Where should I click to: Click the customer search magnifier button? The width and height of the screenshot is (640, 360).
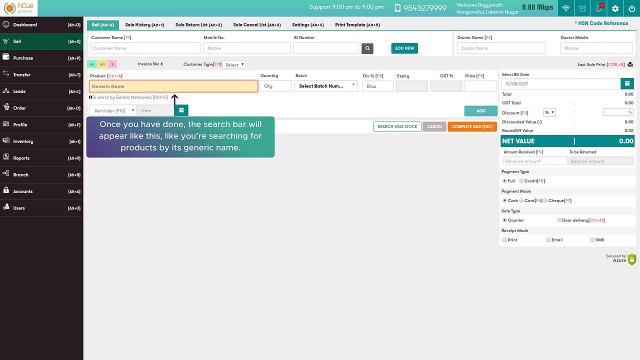pyautogui.click(x=367, y=48)
